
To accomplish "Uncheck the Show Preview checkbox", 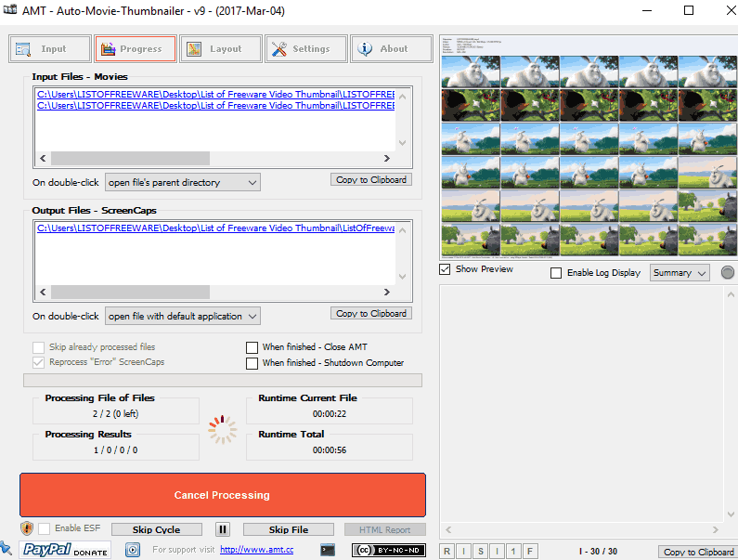I will (x=445, y=269).
